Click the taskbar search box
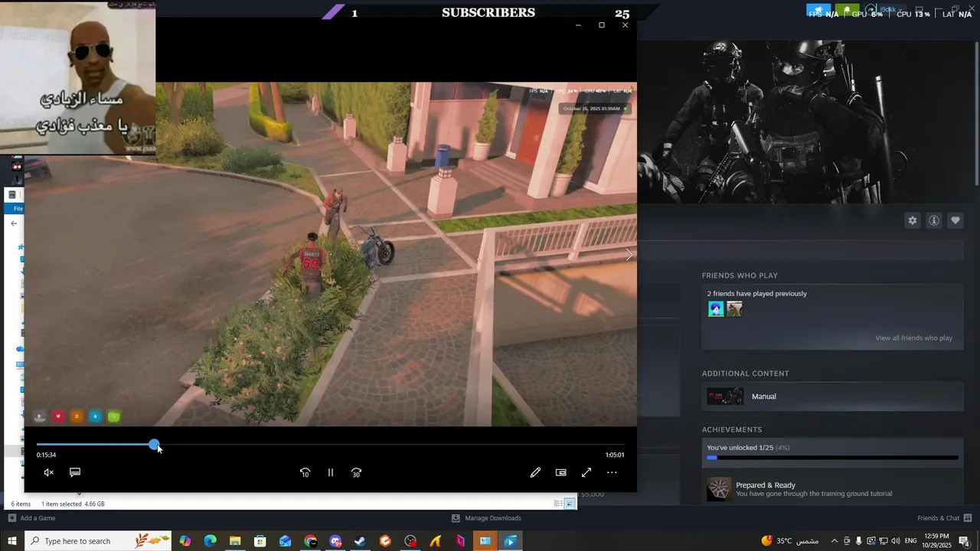The image size is (980, 551). (x=100, y=541)
